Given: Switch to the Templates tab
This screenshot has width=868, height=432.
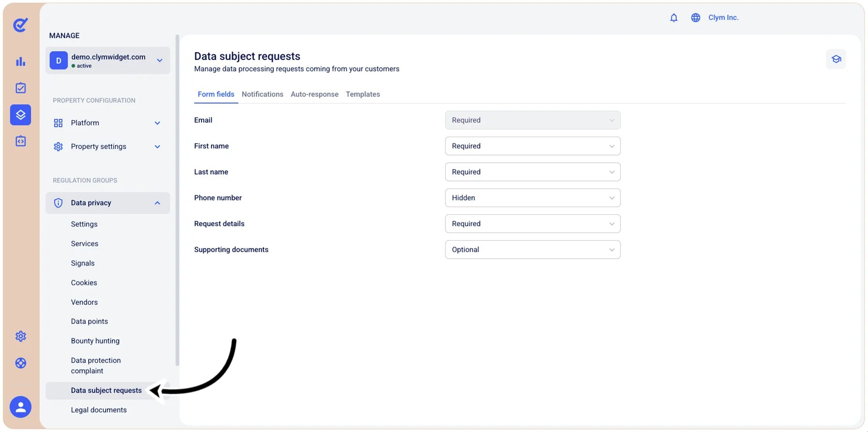Looking at the screenshot, I should tap(363, 94).
